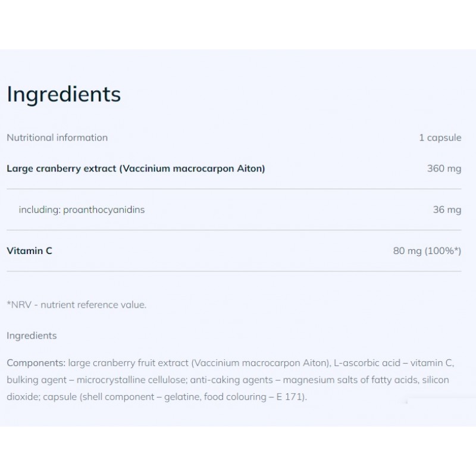Click the small Ingredients subheading
476x476 pixels.
click(32, 336)
